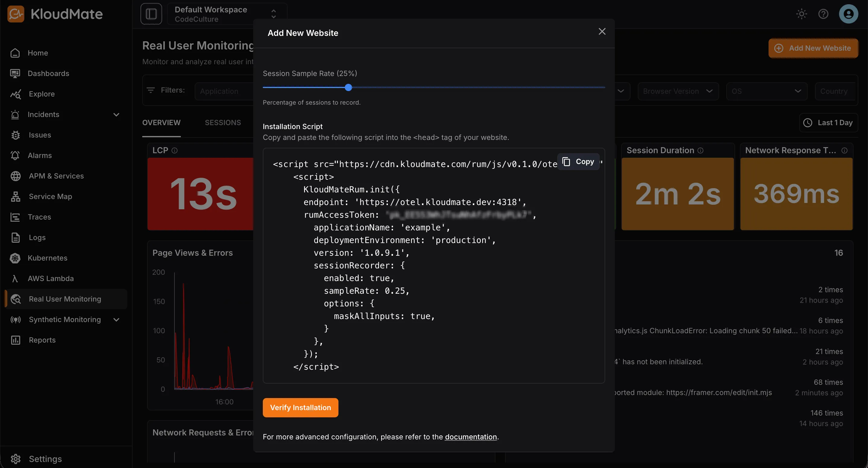Switch to the OVERVIEW tab
Screen dimensions: 868x468
pos(162,123)
